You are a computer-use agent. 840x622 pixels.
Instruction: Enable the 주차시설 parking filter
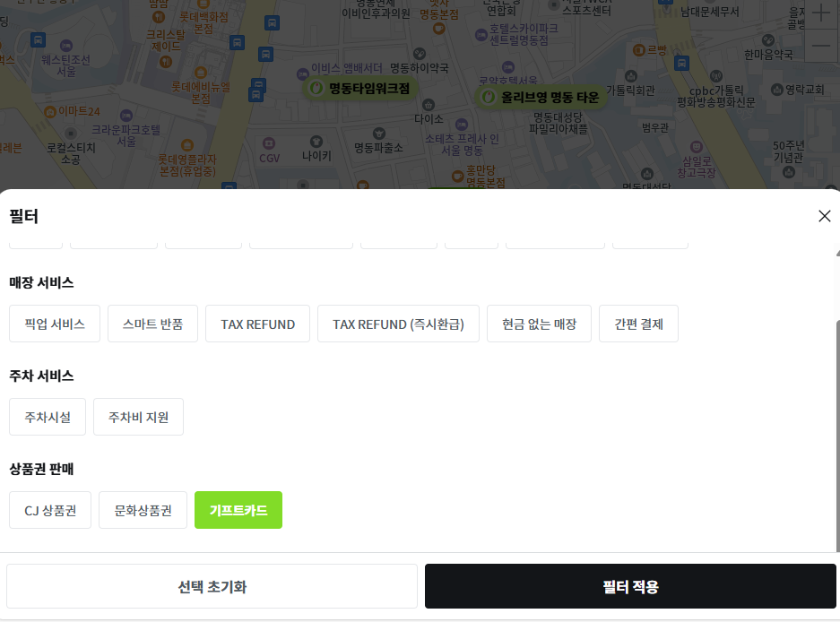tap(46, 416)
